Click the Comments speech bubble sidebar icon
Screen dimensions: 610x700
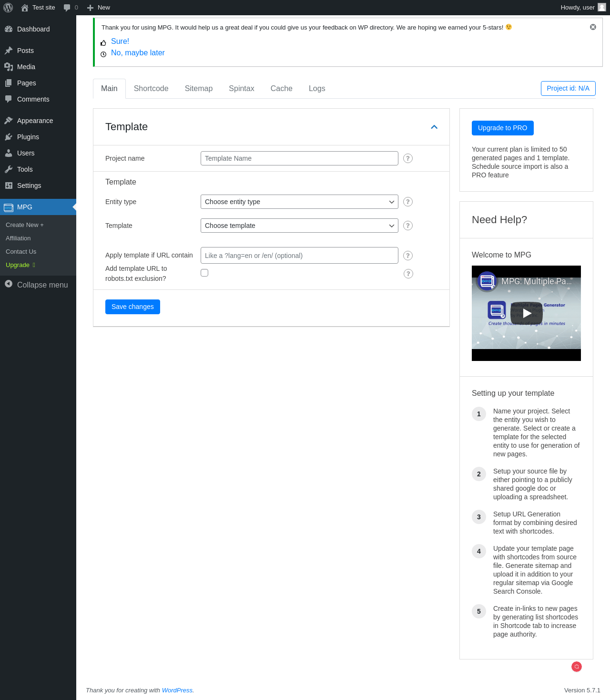click(x=9, y=99)
